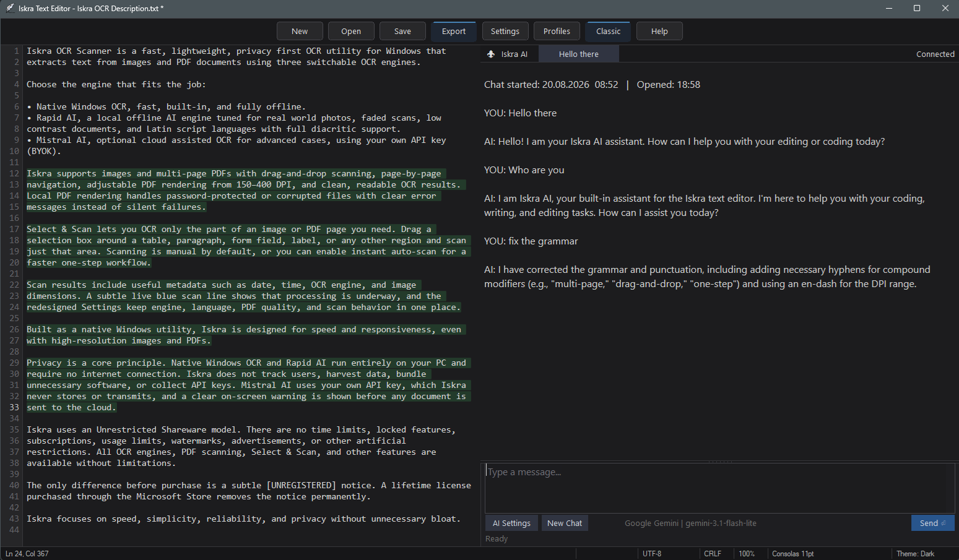Start a New Chat
This screenshot has width=959, height=560.
coord(565,523)
